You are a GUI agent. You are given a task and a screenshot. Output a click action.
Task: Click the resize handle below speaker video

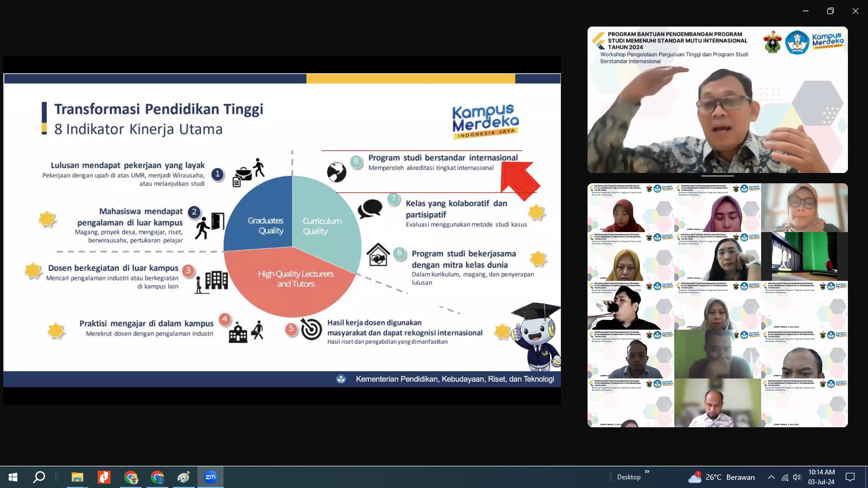717,176
